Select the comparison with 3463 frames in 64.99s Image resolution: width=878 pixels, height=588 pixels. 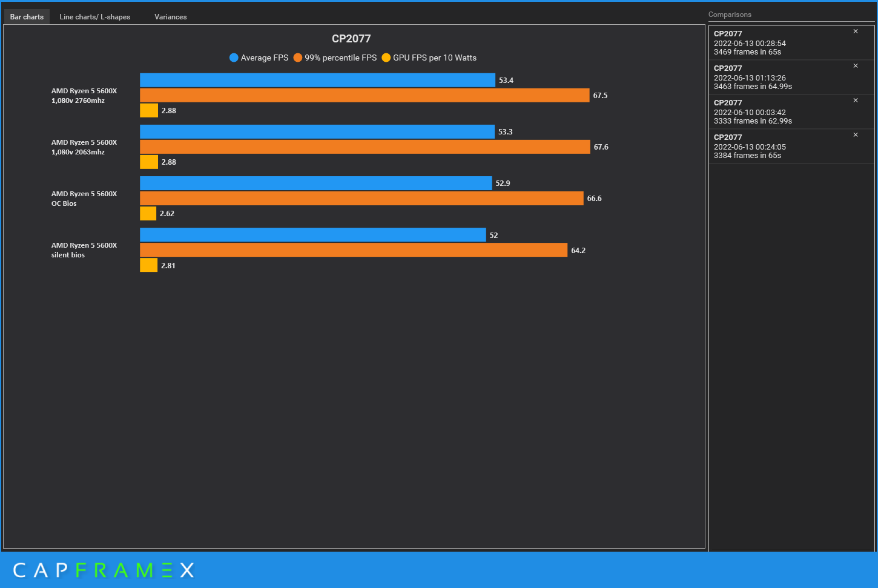pyautogui.click(x=791, y=78)
